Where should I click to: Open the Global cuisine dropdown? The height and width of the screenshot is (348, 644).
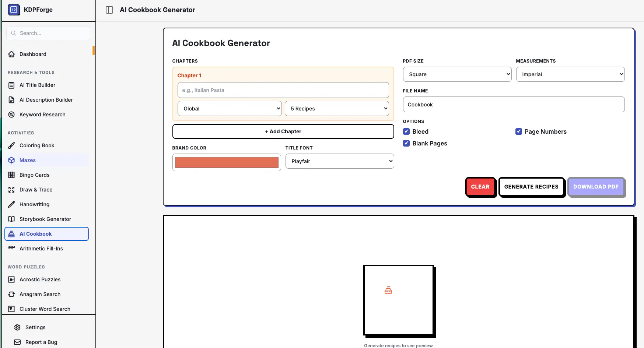[230, 109]
